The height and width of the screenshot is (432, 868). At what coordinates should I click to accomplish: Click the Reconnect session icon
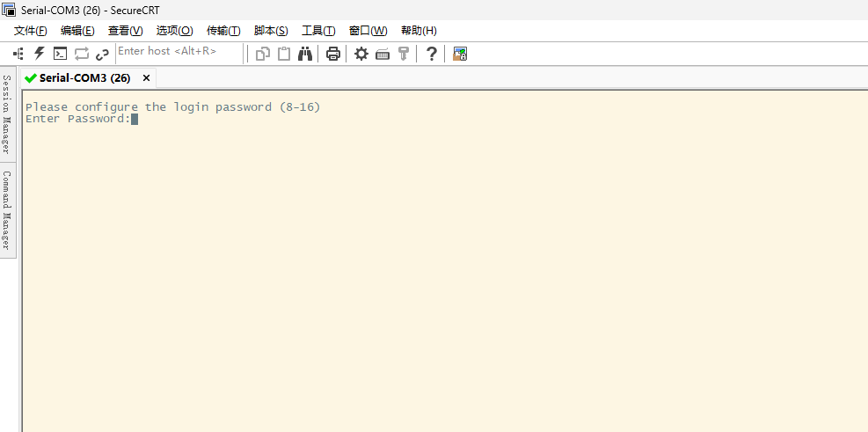pyautogui.click(x=82, y=54)
